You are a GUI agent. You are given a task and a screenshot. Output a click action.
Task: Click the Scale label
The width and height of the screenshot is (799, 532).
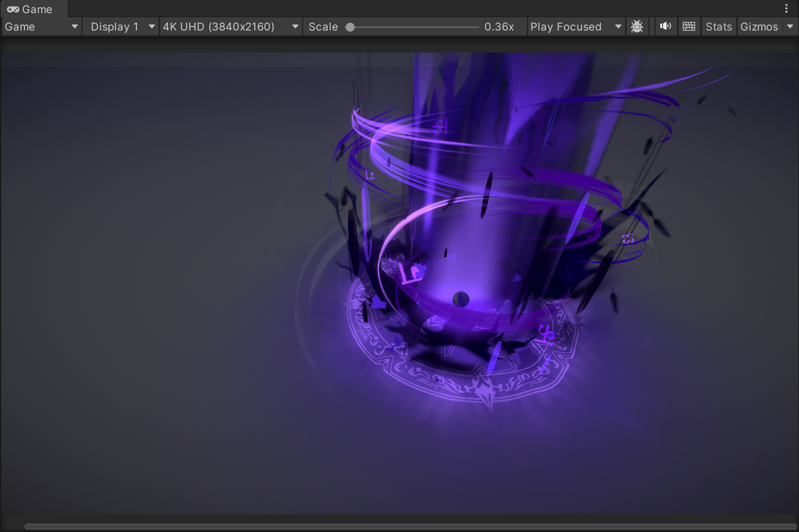pyautogui.click(x=323, y=27)
